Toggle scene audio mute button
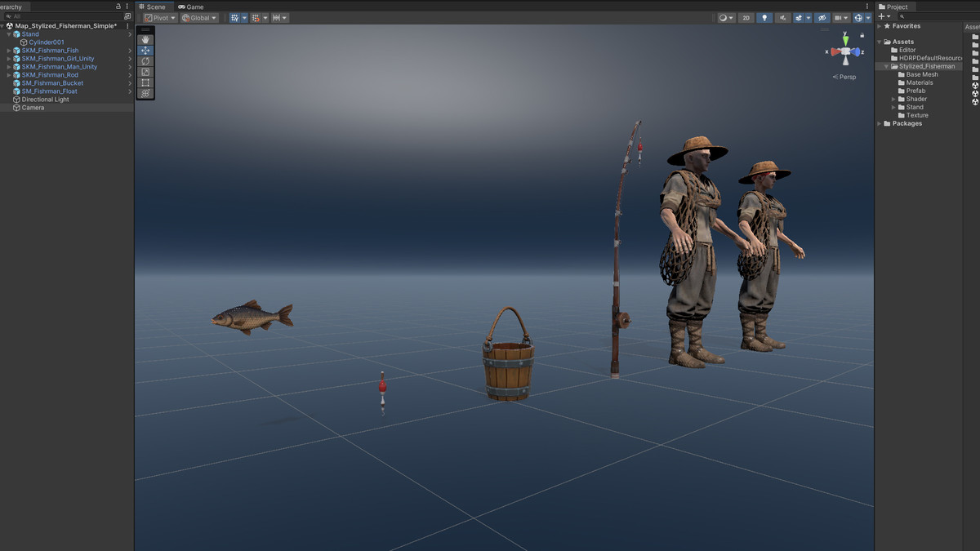Image resolution: width=980 pixels, height=551 pixels. [783, 17]
